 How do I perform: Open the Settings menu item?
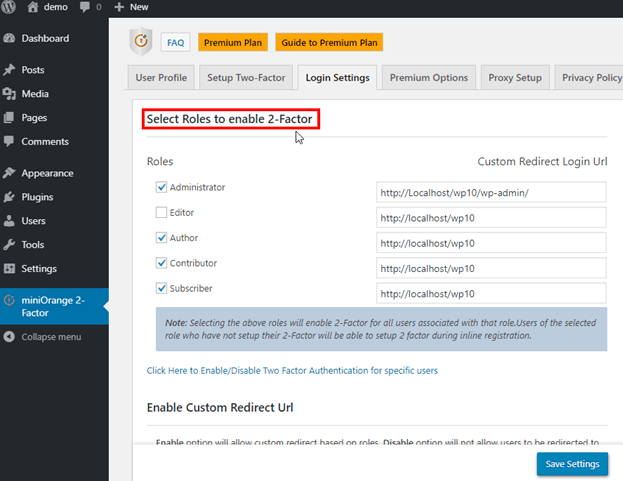(x=54, y=269)
